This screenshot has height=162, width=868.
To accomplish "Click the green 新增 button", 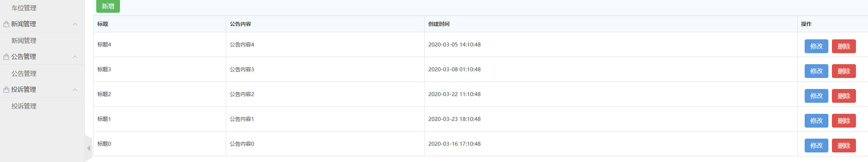I will [108, 6].
